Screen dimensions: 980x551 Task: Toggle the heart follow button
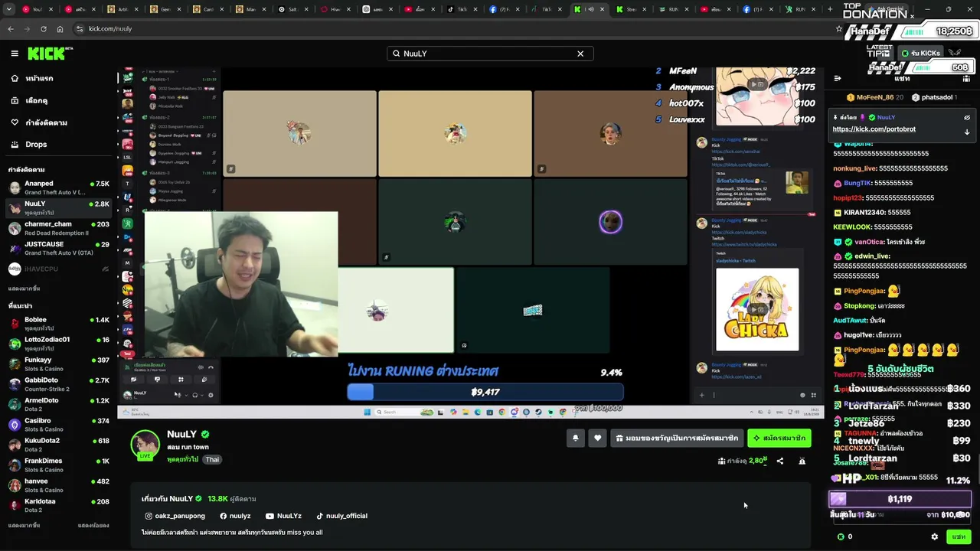[598, 438]
